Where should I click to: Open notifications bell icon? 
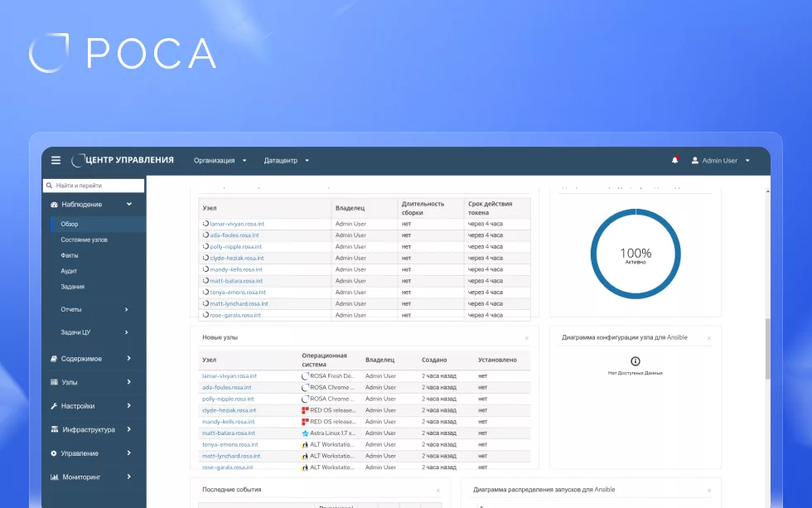coord(674,161)
